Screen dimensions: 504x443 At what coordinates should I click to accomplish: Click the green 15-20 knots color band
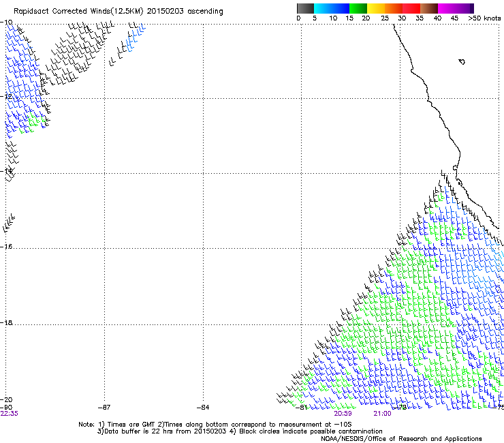click(x=358, y=8)
